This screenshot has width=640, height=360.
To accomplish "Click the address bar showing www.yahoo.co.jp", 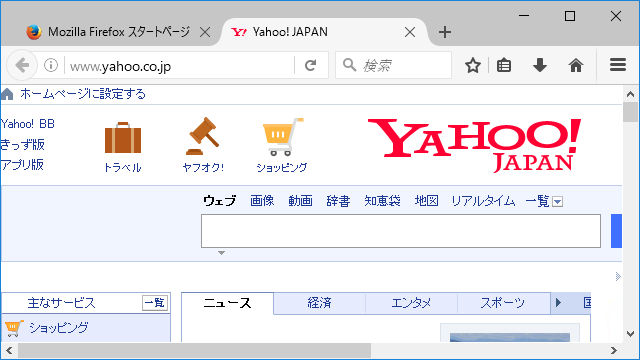I will [180, 65].
